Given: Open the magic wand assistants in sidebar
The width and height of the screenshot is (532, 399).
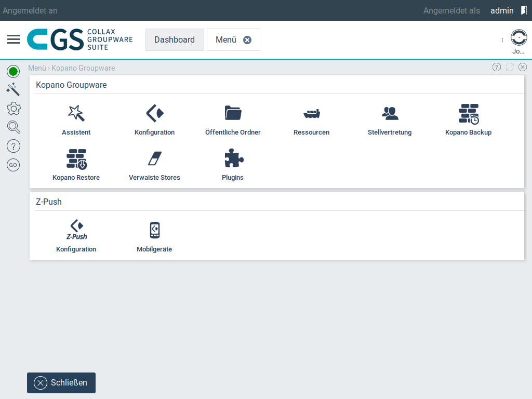Looking at the screenshot, I should (13, 89).
